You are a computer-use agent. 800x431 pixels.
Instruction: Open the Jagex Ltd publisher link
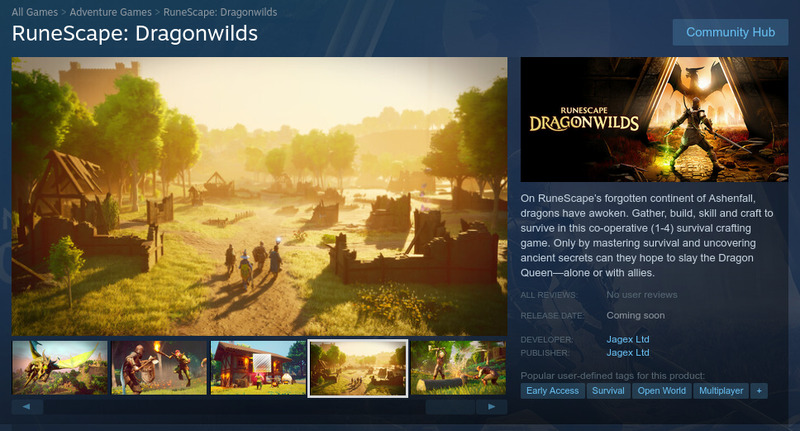pyautogui.click(x=628, y=352)
